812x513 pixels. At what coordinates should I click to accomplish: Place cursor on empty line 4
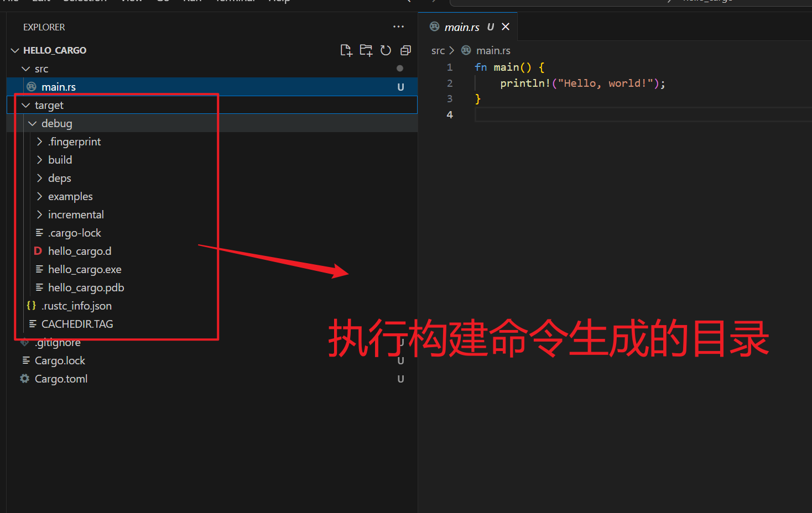coord(553,115)
